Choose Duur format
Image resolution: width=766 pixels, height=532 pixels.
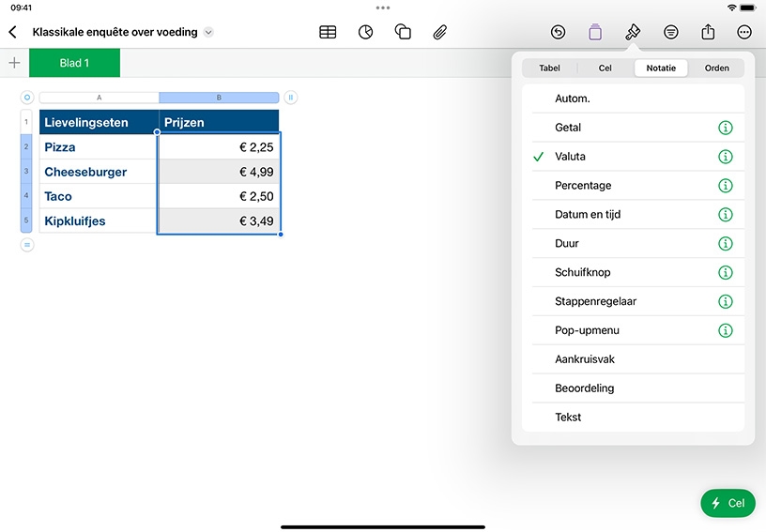(633, 244)
